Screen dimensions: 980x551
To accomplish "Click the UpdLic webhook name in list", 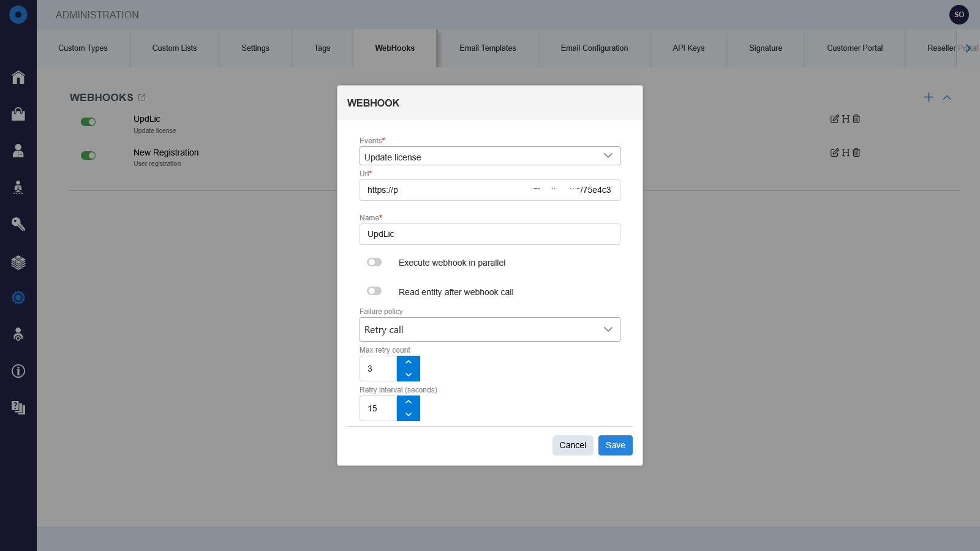I will [x=147, y=119].
